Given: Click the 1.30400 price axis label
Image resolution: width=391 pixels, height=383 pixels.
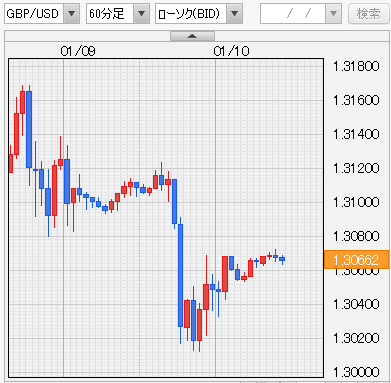Looking at the screenshot, I should [356, 304].
